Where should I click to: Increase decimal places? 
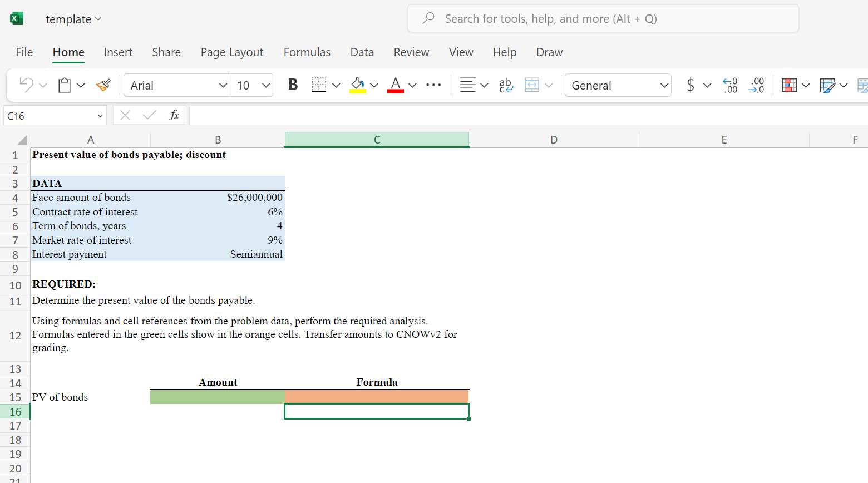(730, 85)
